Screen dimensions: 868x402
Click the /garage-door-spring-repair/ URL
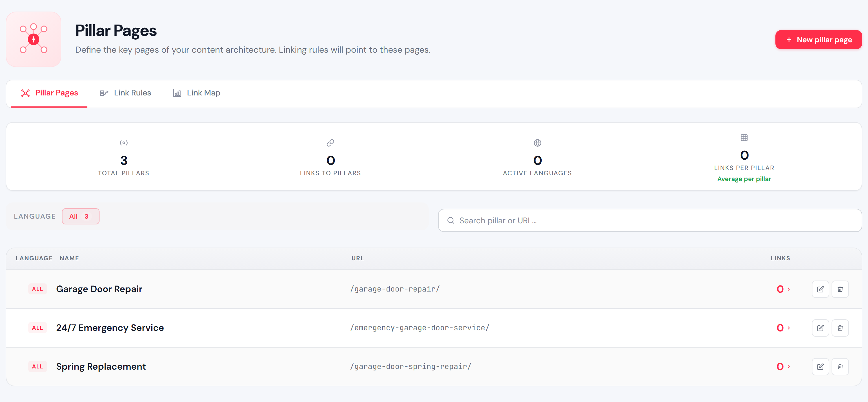(410, 367)
